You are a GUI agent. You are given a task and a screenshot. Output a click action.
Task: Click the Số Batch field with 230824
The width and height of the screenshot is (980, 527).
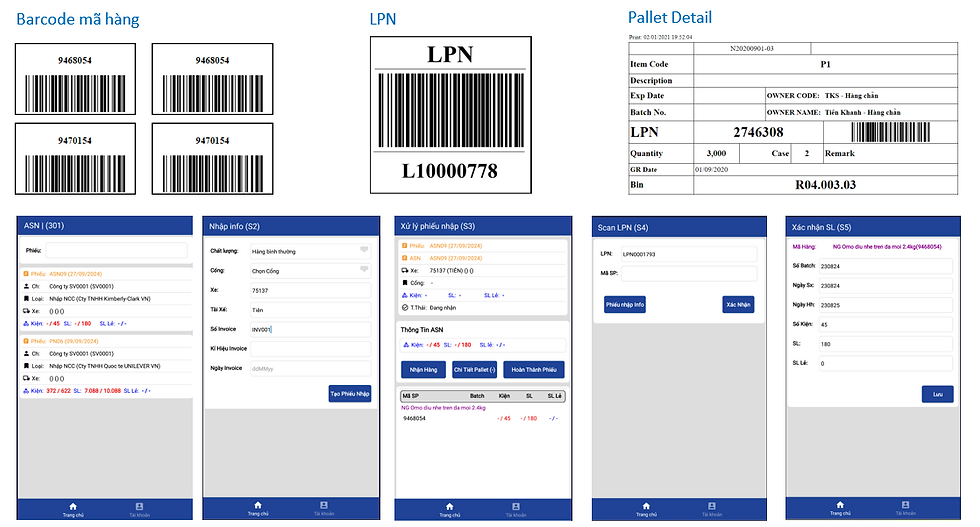click(886, 266)
